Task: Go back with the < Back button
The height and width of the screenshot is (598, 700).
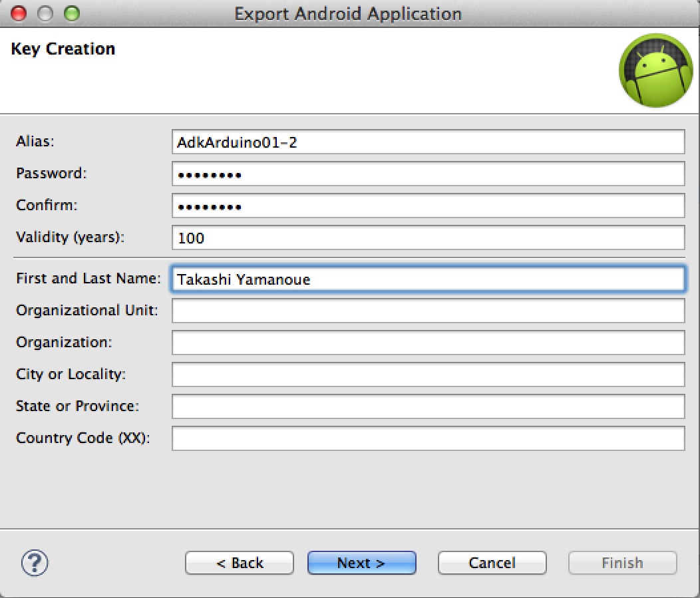Action: click(x=240, y=563)
